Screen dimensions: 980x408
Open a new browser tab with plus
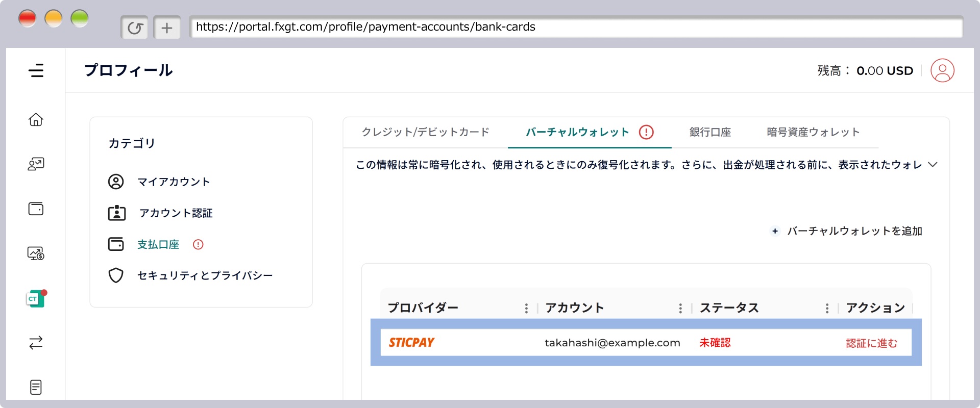tap(167, 28)
